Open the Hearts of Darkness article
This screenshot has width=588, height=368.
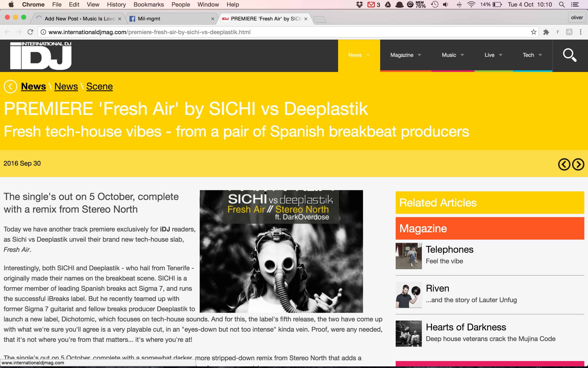pos(466,327)
